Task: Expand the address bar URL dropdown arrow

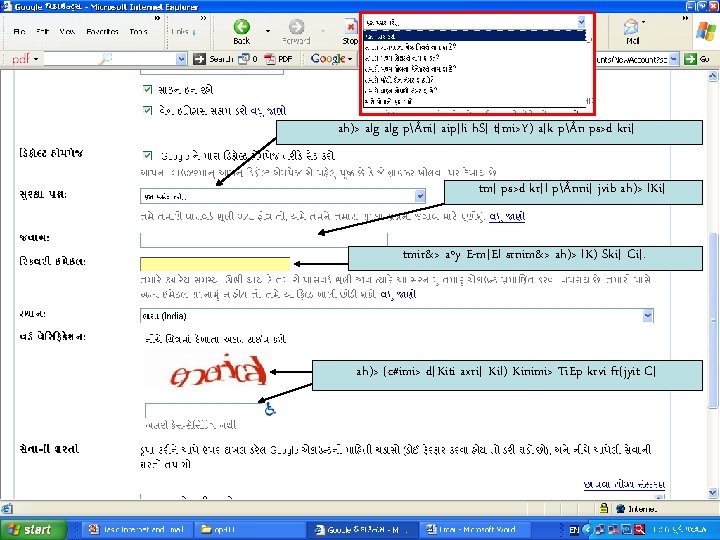Action: pyautogui.click(x=674, y=59)
